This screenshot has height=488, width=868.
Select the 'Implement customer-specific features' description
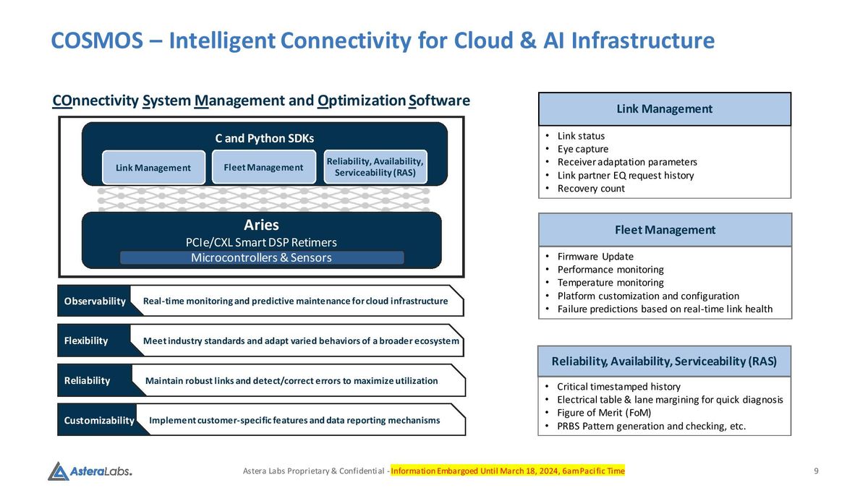tap(294, 420)
